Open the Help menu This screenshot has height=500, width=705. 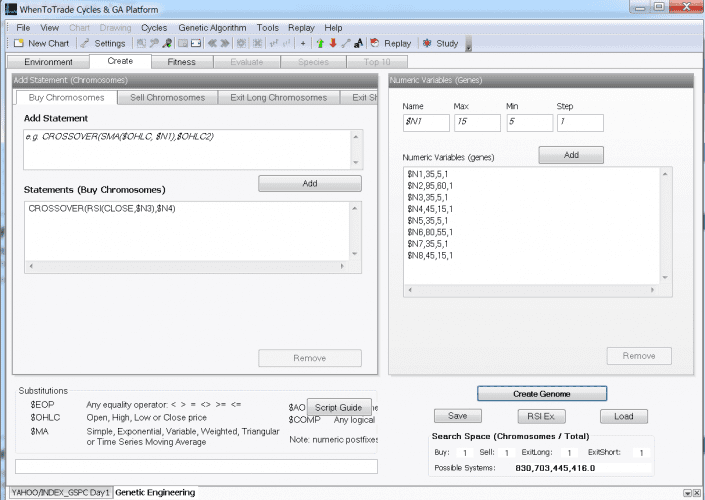333,27
